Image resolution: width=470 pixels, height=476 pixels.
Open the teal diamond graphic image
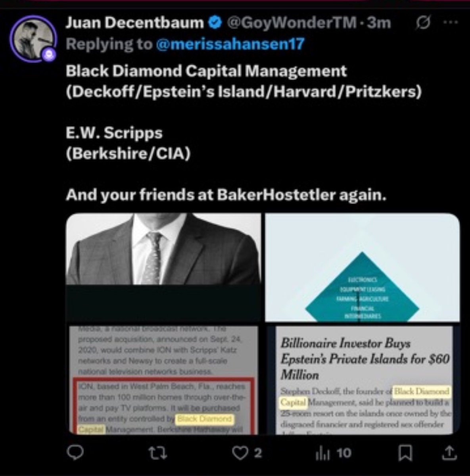pyautogui.click(x=363, y=267)
